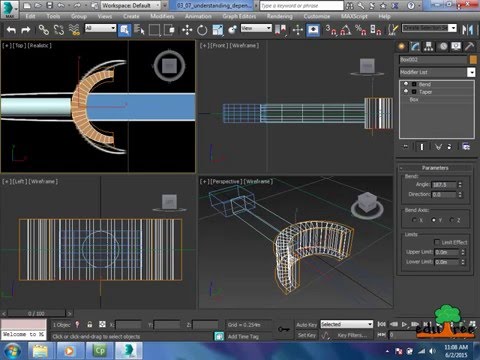
Task: Collapse the Parameters rollout
Action: 435,168
